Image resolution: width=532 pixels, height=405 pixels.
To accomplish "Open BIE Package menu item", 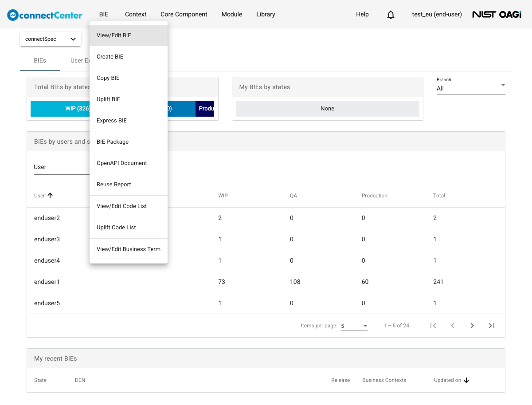I will point(129,142).
